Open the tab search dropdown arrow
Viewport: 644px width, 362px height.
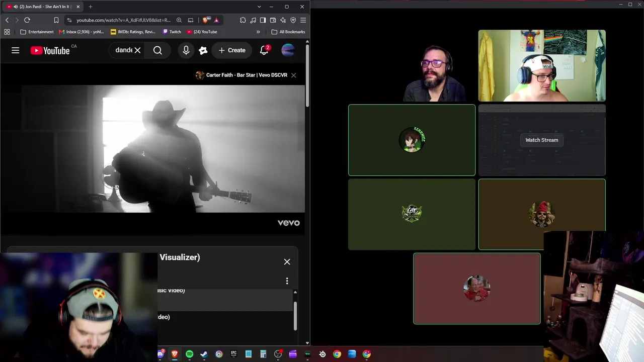pyautogui.click(x=259, y=7)
